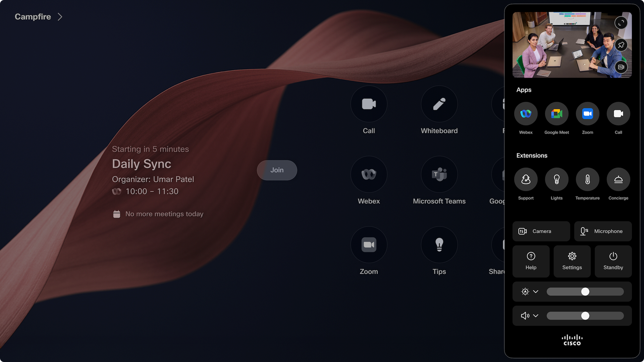Join the Daily Sync meeting
Screen dimensions: 644x362
277,170
